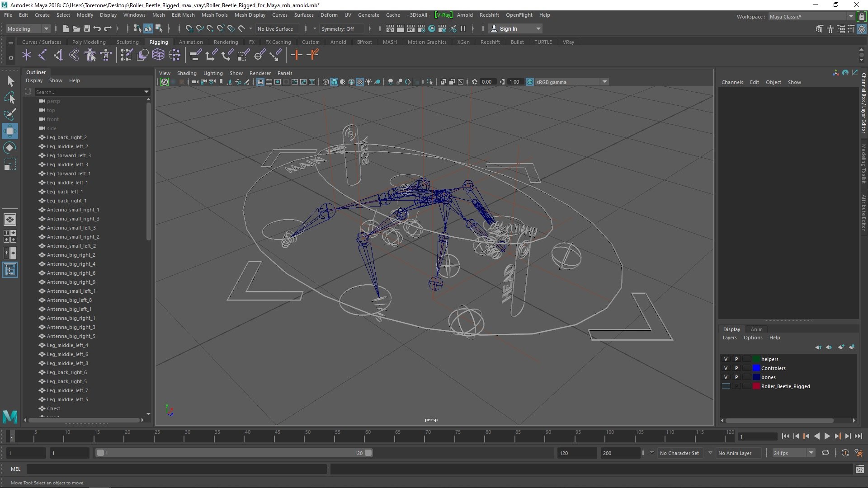Click the Create Joints shelf icon
868x488 pixels.
(42, 55)
